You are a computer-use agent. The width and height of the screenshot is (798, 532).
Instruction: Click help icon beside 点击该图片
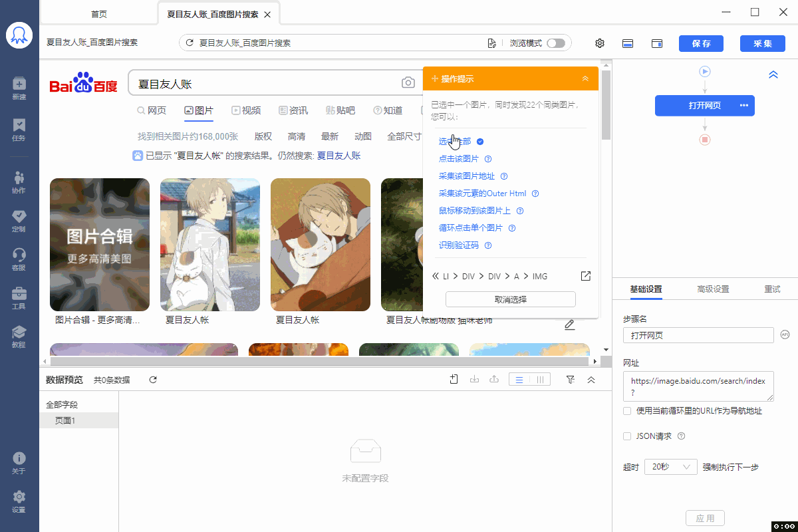tap(488, 159)
